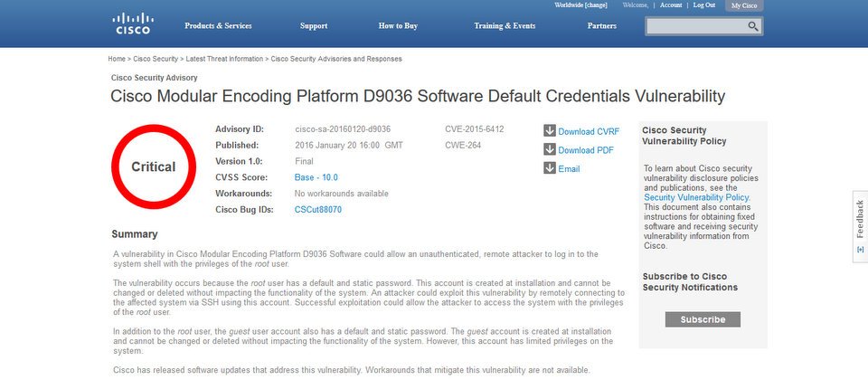The image size is (868, 380).
Task: Open the Support menu
Action: (x=314, y=26)
